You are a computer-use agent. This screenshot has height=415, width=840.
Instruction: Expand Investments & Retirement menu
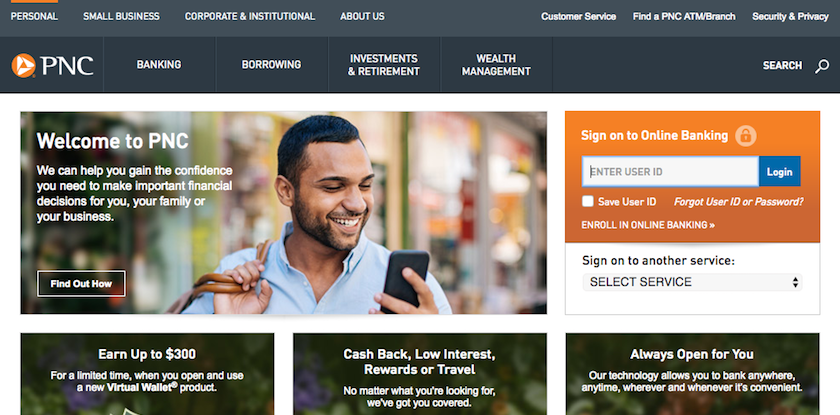384,65
